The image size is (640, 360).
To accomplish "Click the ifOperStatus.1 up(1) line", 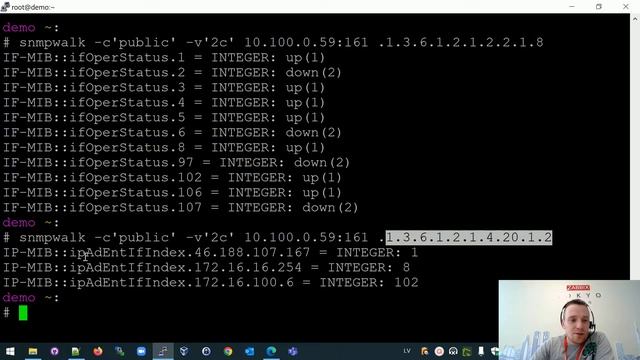I will [x=164, y=58].
